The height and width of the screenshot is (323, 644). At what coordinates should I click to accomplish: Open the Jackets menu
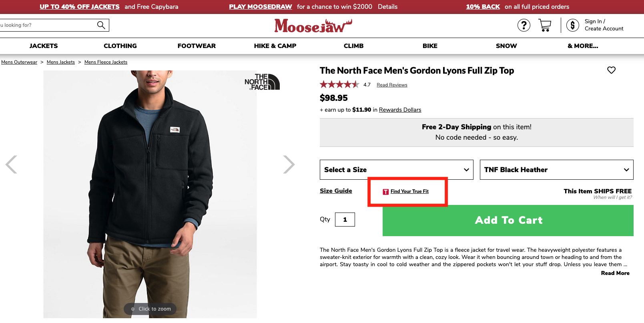click(44, 46)
